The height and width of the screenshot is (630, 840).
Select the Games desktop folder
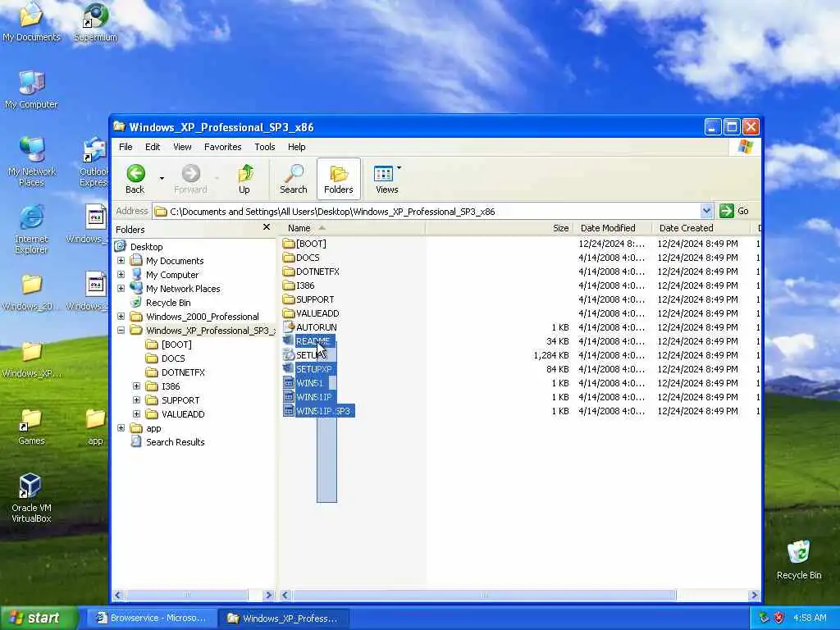coord(32,427)
